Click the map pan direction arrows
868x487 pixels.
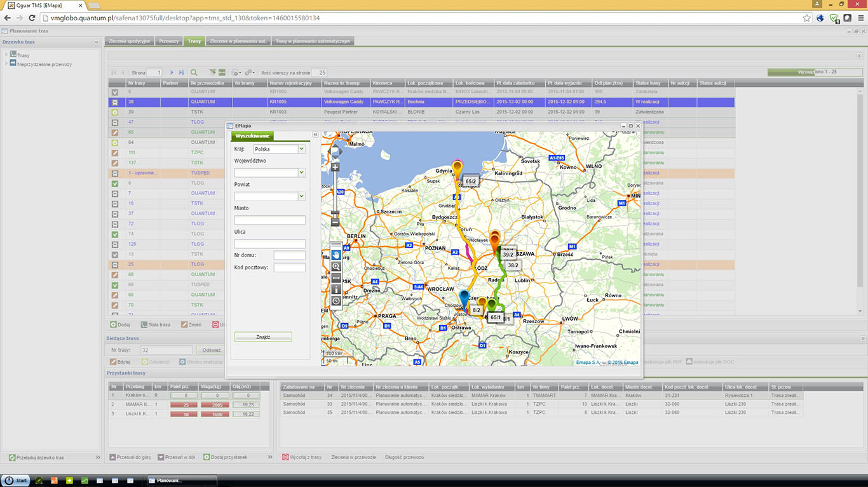point(336,151)
